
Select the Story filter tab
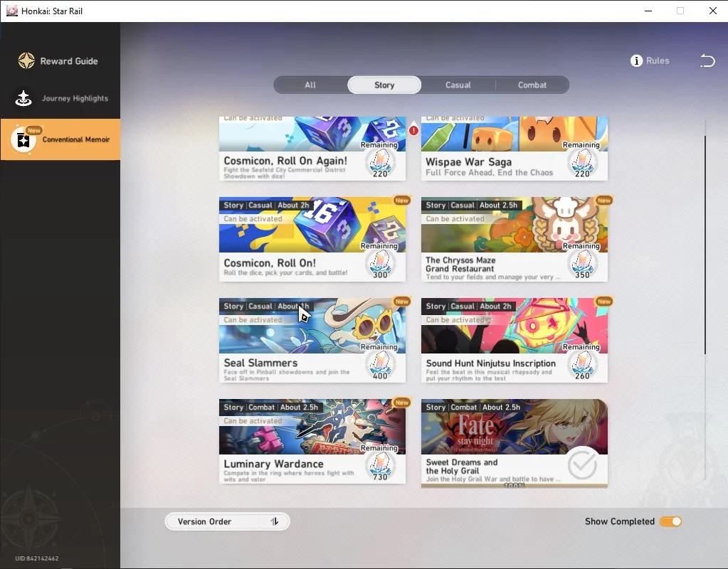(x=384, y=85)
